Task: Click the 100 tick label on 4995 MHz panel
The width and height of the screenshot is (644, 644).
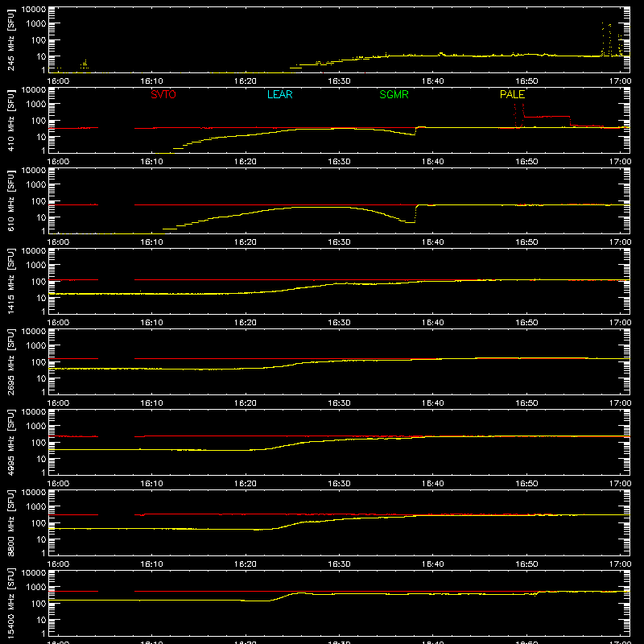Action: click(39, 443)
